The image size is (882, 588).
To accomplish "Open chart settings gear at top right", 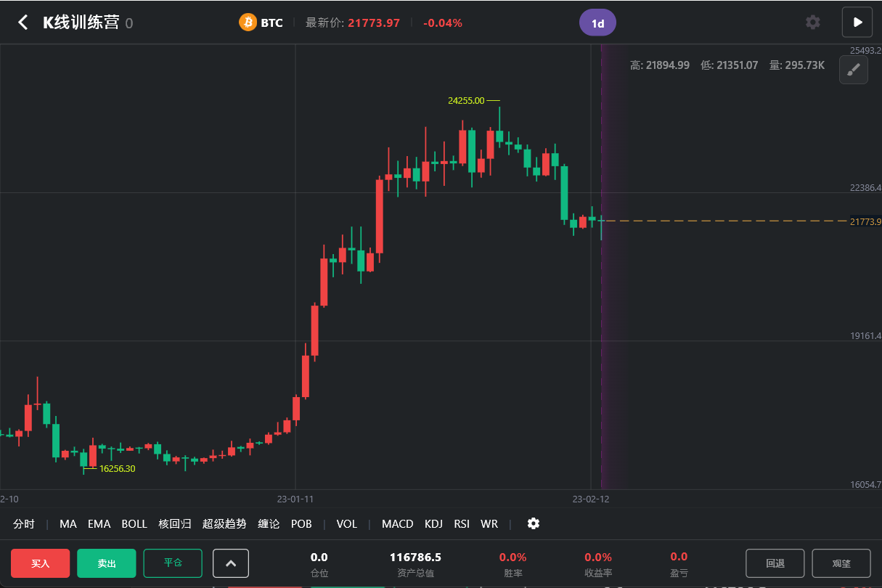I will tap(813, 23).
